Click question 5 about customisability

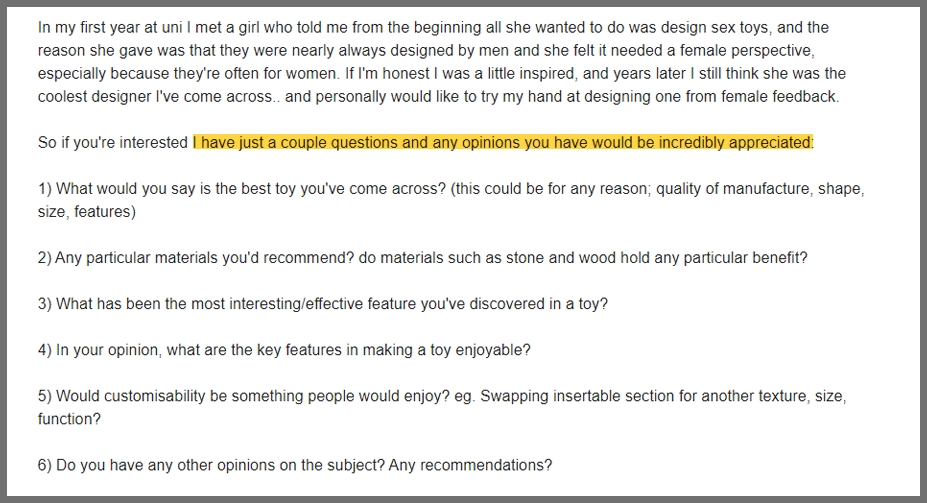point(442,407)
